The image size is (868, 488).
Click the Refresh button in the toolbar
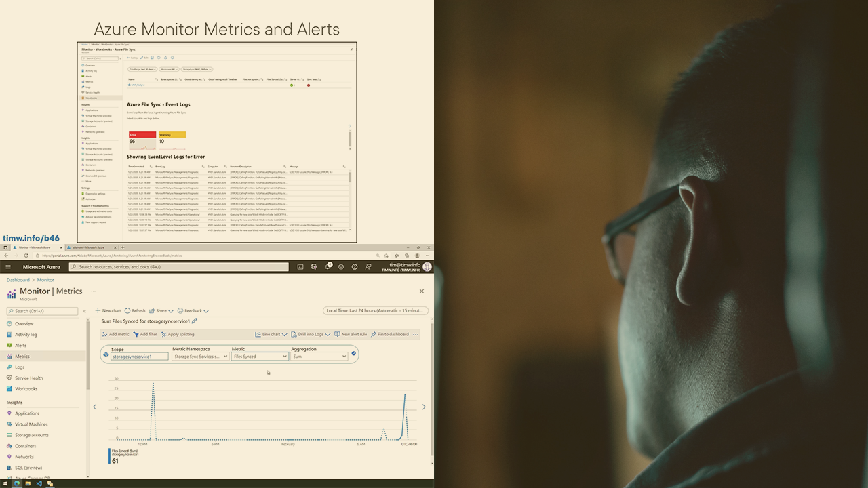135,310
